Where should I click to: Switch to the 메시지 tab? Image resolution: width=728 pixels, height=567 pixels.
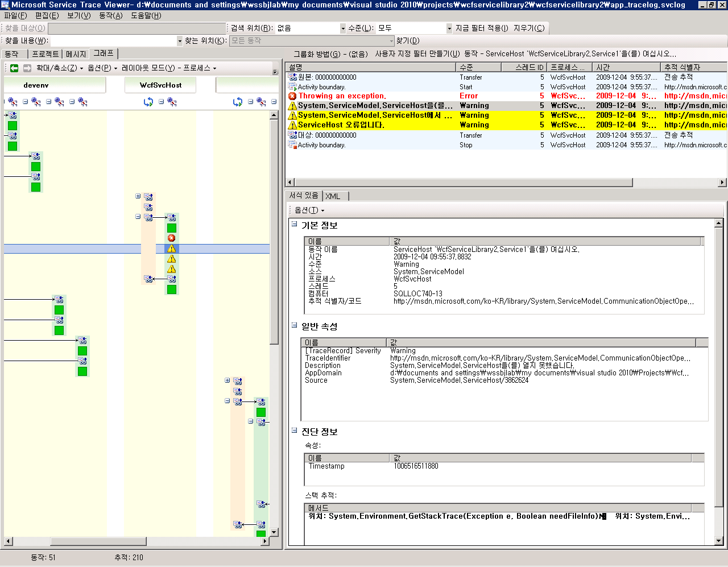(x=76, y=54)
